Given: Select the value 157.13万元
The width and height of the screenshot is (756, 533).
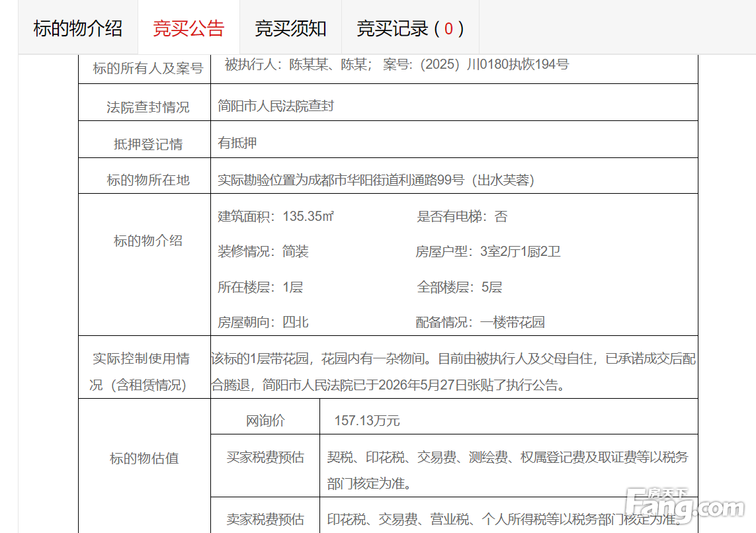Looking at the screenshot, I should pos(367,421).
